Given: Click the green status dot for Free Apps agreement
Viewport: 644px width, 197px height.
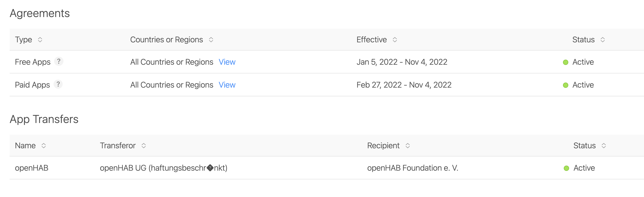Looking at the screenshot, I should coord(566,62).
